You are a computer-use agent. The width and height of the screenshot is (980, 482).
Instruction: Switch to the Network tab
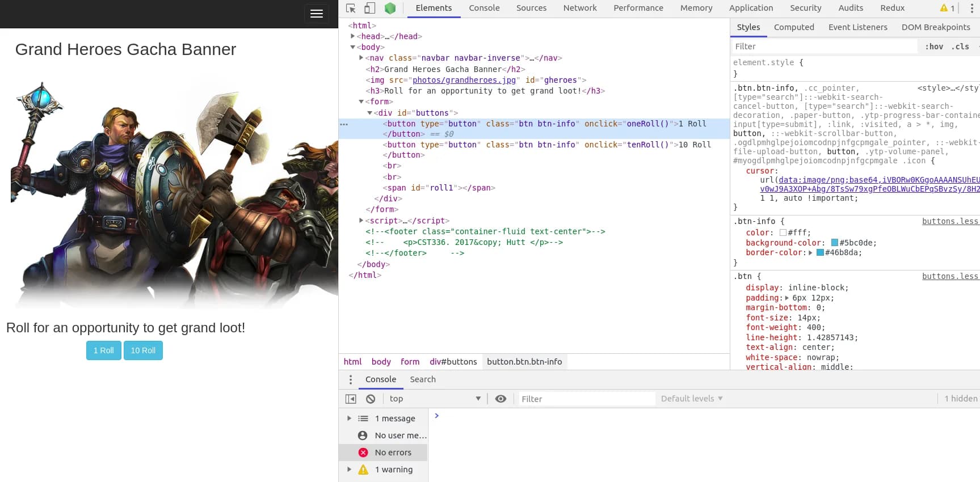[x=579, y=8]
